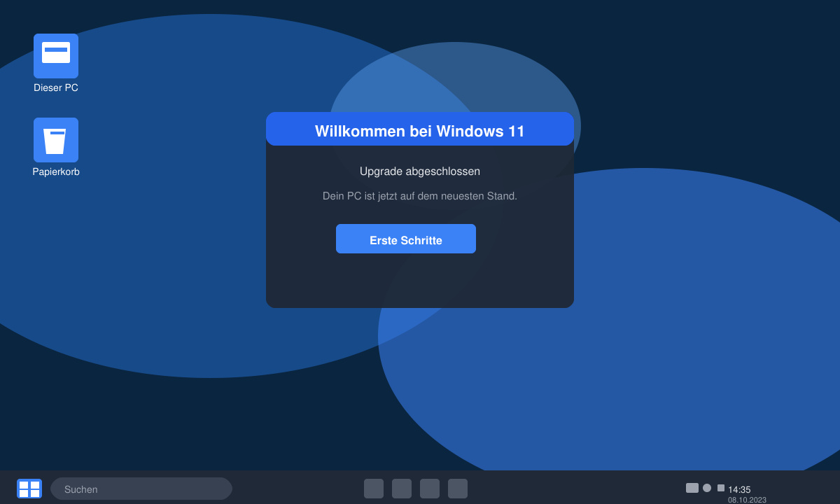The image size is (840, 504).
Task: Open the leftmost pinned taskbar app icon
Action: (374, 489)
